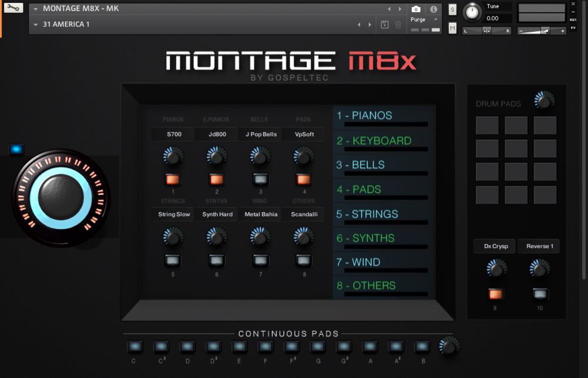Screen dimensions: 588x378
Task: Open the Synth Hard sound selector
Action: tap(217, 215)
